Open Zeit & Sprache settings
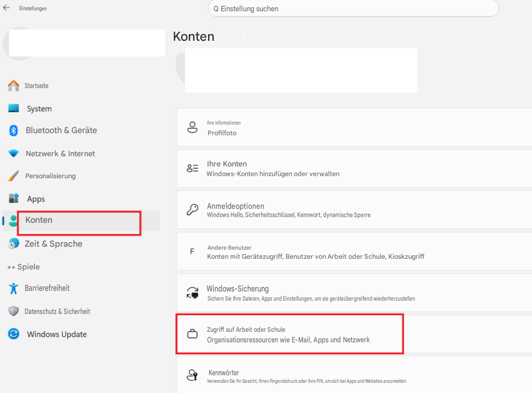Image resolution: width=532 pixels, height=393 pixels. click(x=81, y=244)
